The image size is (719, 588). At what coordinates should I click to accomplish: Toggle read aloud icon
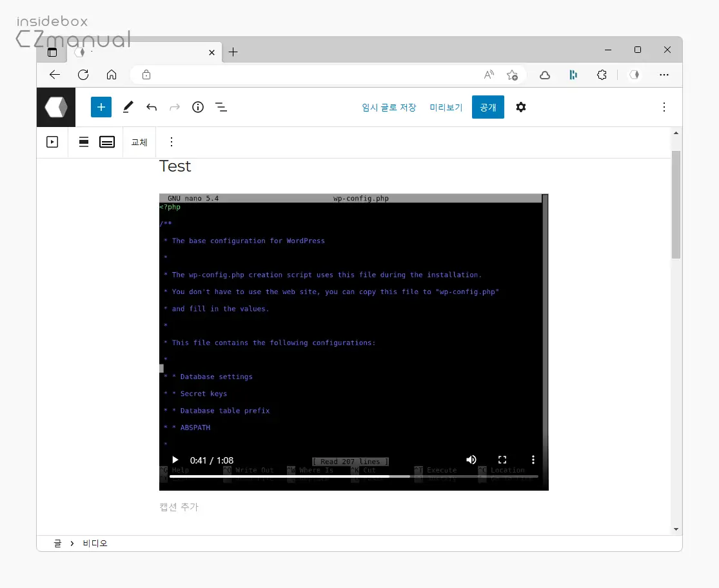pos(489,75)
